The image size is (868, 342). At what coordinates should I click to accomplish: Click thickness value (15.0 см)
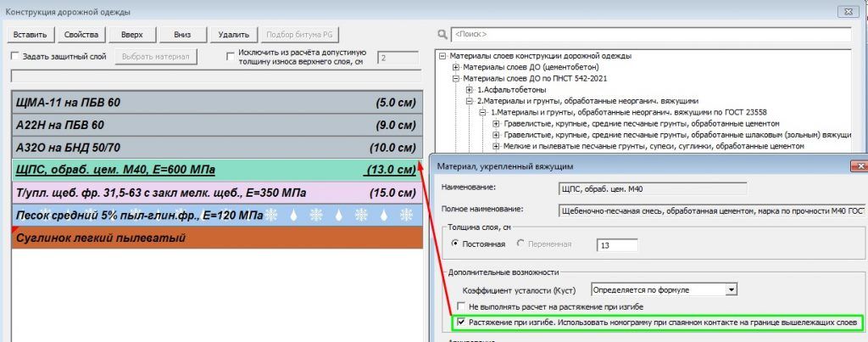click(x=392, y=193)
